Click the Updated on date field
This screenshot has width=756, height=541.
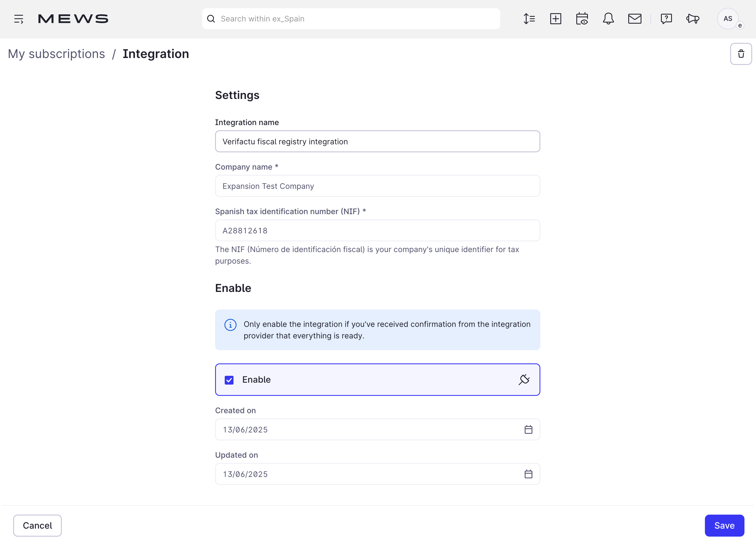click(377, 474)
